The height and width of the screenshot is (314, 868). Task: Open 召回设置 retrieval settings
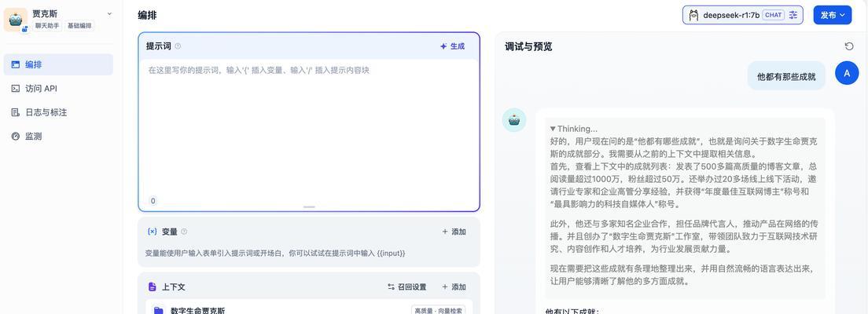(x=407, y=287)
